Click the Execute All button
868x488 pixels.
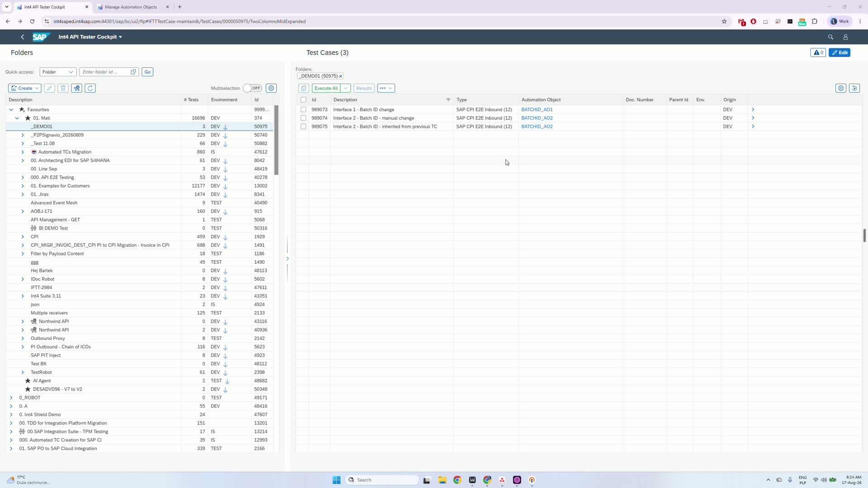326,88
